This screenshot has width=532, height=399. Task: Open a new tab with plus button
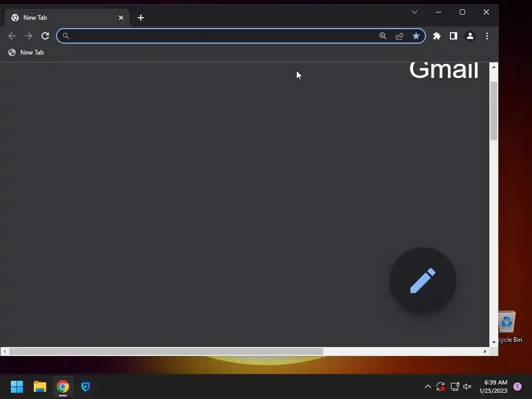pyautogui.click(x=141, y=18)
